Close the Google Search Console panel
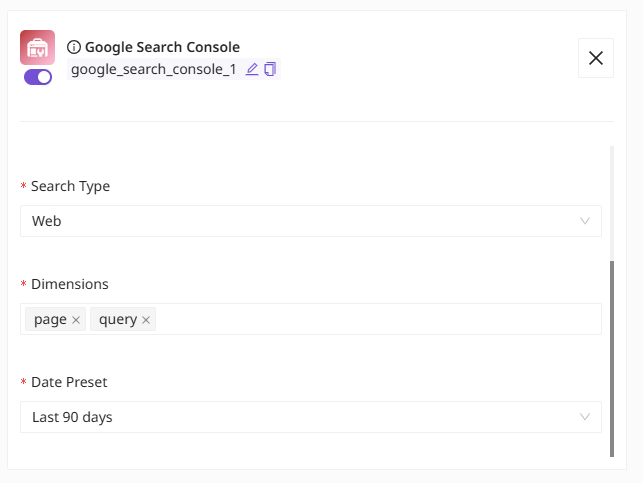This screenshot has height=483, width=643. (x=596, y=58)
